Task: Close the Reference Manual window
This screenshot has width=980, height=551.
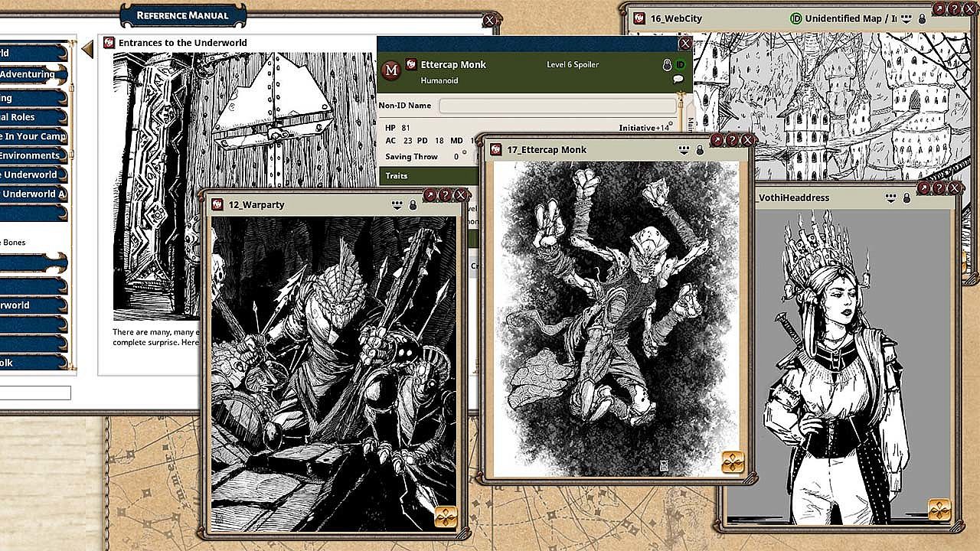Action: pyautogui.click(x=489, y=21)
